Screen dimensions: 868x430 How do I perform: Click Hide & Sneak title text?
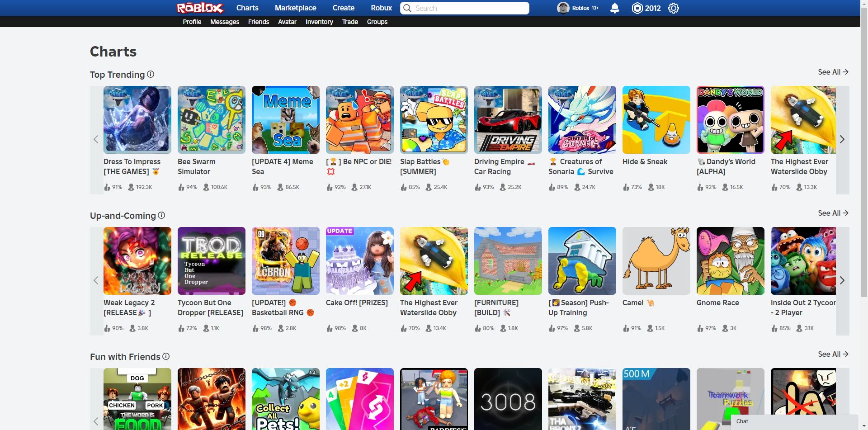(645, 161)
